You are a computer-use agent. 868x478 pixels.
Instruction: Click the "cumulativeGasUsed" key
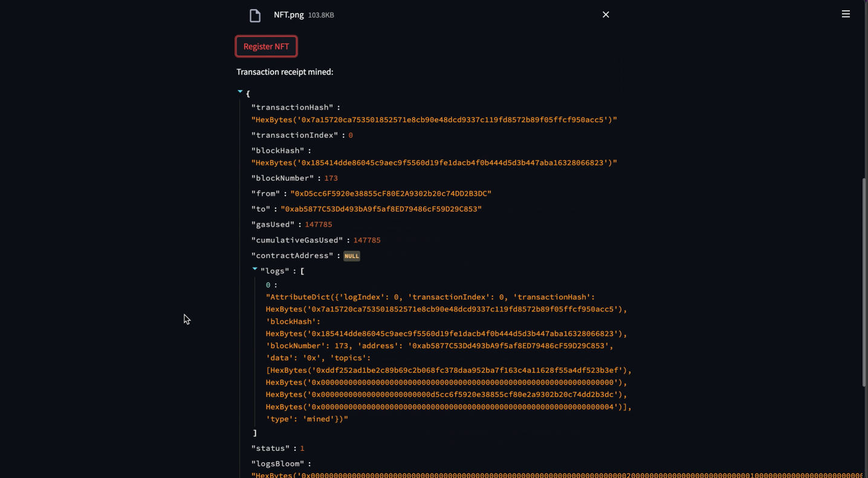click(297, 240)
